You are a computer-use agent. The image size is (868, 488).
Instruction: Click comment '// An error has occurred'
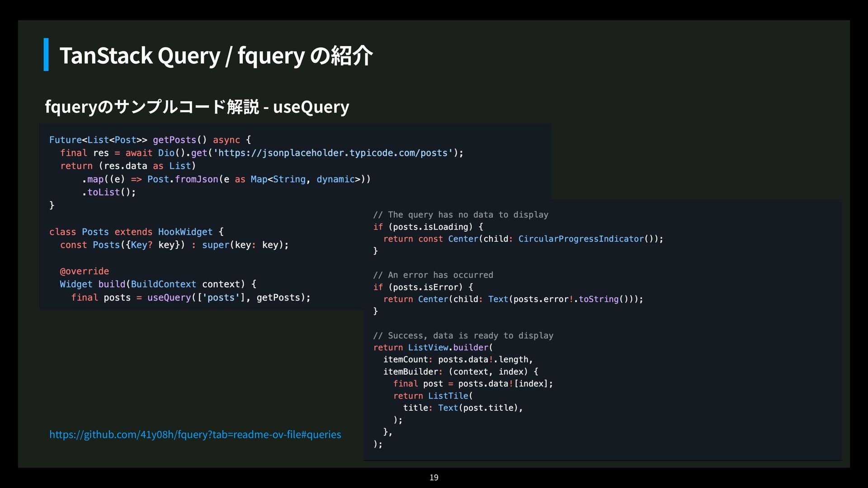[x=433, y=275]
